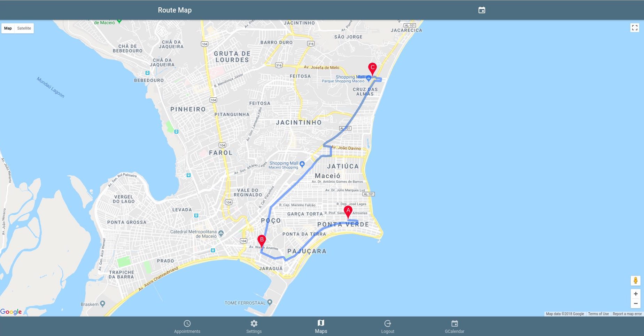This screenshot has height=336, width=644.
Task: Click Av. João Davino street label
Action: 346,147
